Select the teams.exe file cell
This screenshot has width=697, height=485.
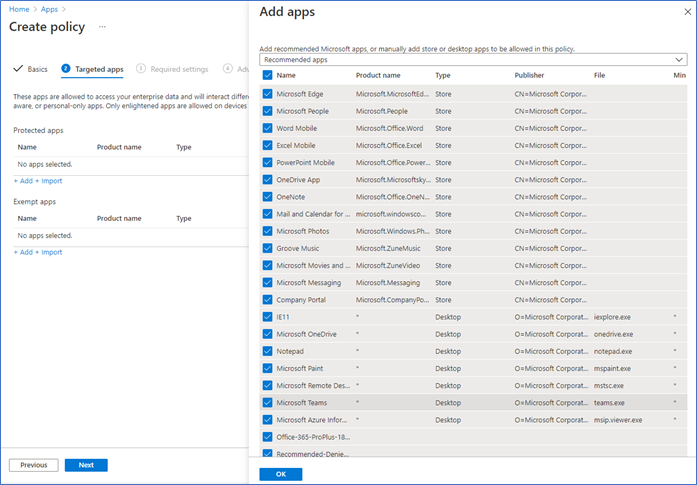[x=609, y=403]
